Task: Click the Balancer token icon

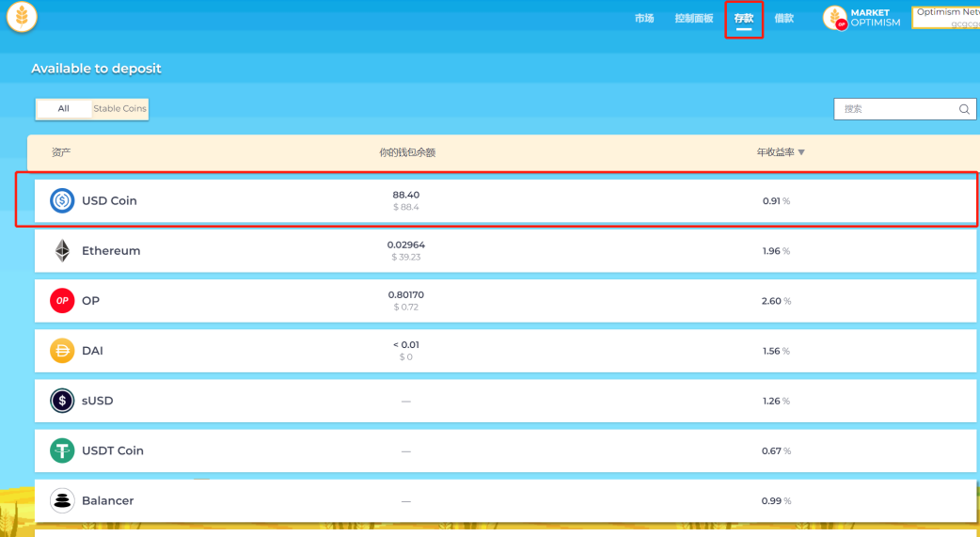Action: click(62, 500)
